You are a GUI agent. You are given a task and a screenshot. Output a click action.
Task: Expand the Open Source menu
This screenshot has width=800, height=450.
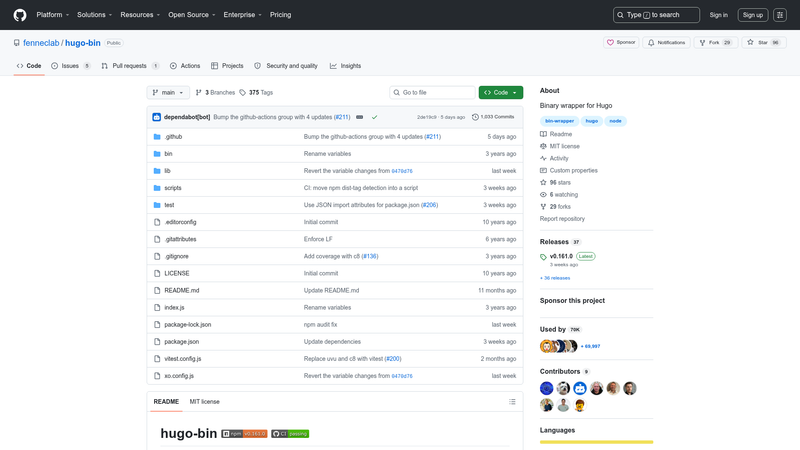tap(192, 15)
